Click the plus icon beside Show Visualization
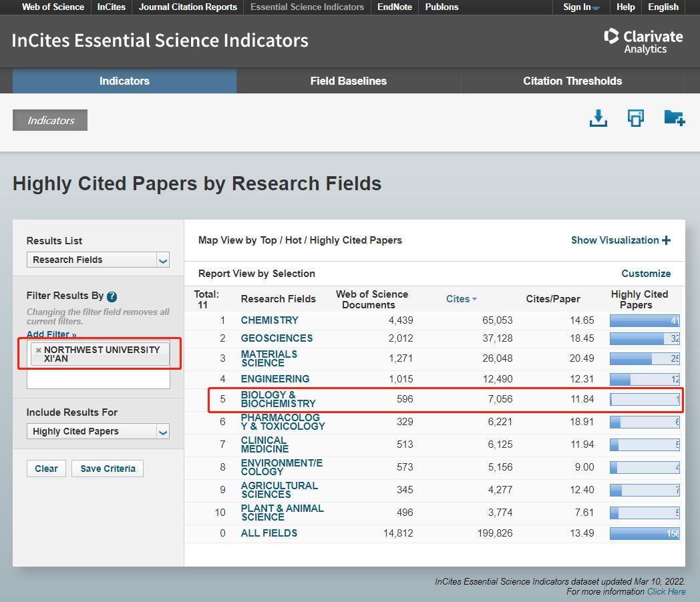Image resolution: width=700 pixels, height=602 pixels. click(666, 240)
